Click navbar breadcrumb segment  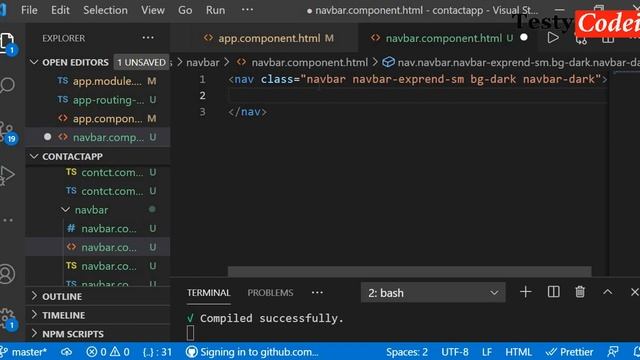coord(202,62)
